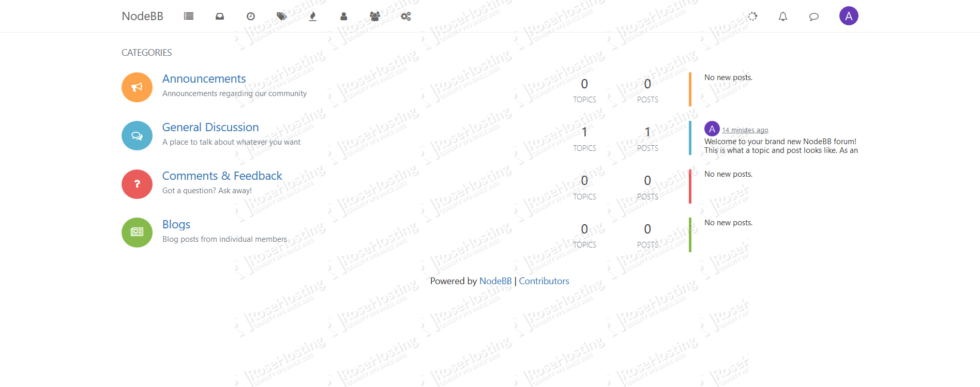This screenshot has width=980, height=387.
Task: Follow the Contributors footer link
Action: [x=544, y=281]
